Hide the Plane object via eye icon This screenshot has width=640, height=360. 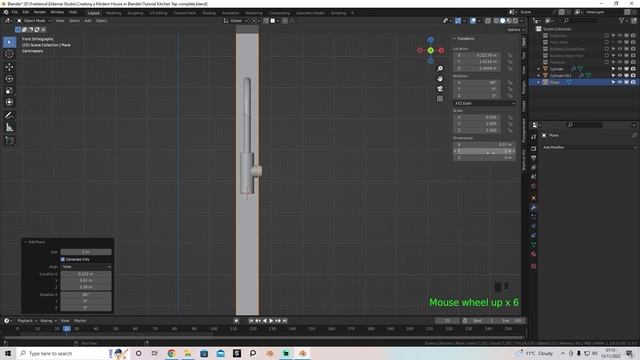[x=620, y=82]
